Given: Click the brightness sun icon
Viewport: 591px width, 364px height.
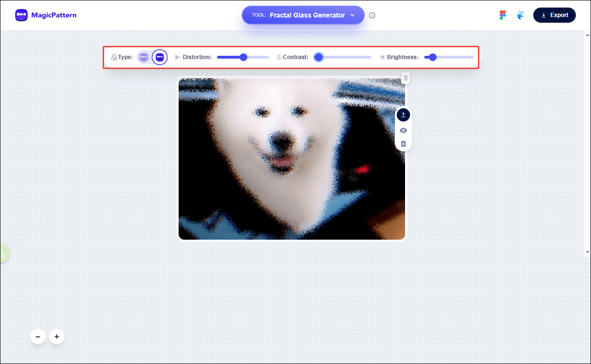Looking at the screenshot, I should point(382,57).
